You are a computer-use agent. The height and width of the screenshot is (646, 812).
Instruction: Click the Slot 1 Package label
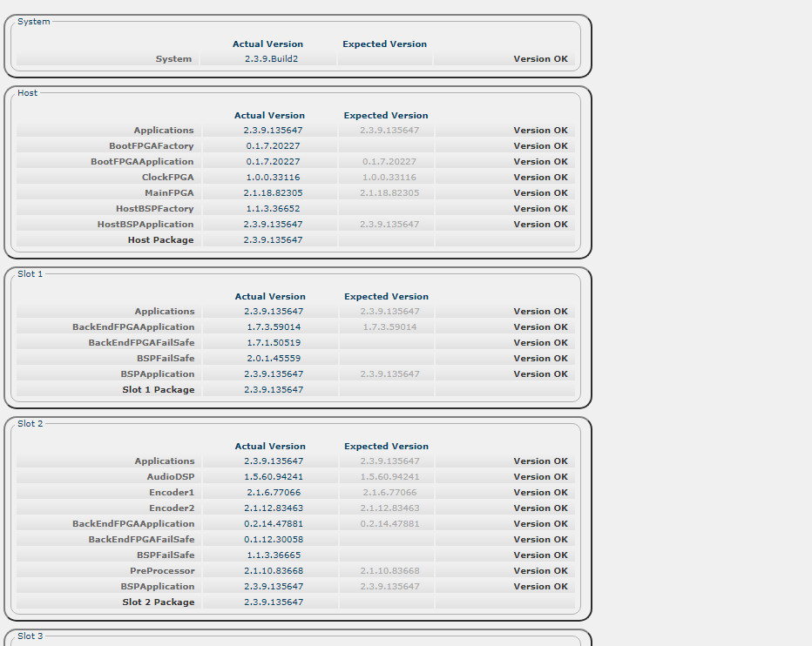pyautogui.click(x=159, y=389)
